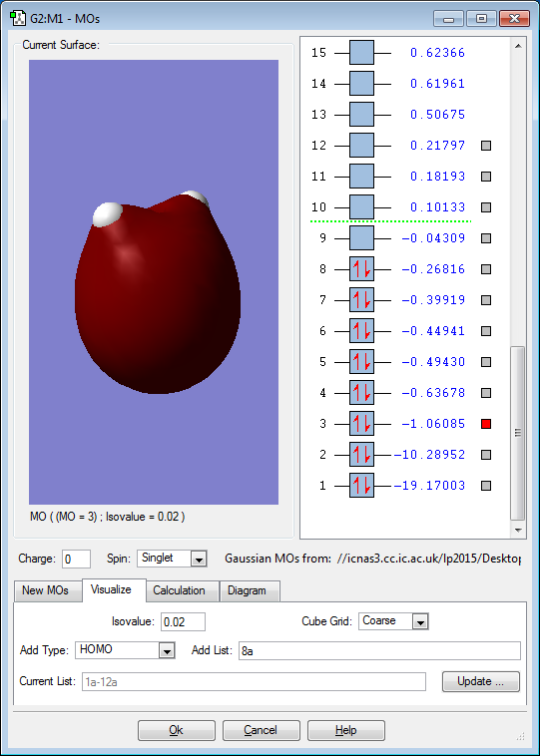Click the Isovalue input field
This screenshot has height=756, width=540.
point(183,622)
